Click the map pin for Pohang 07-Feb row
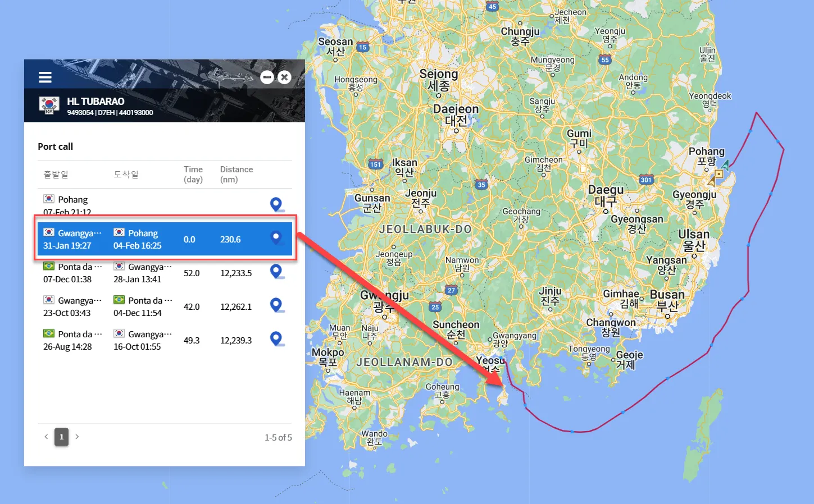The width and height of the screenshot is (814, 504). (276, 204)
